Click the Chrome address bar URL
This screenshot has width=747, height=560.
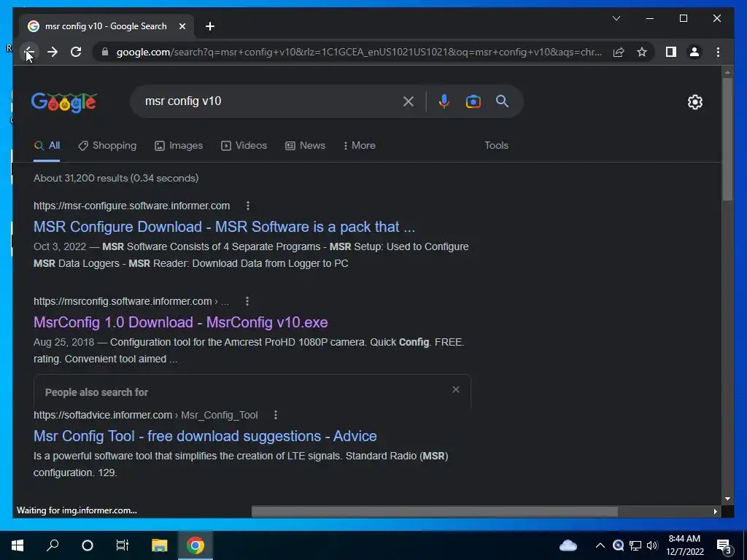click(359, 52)
